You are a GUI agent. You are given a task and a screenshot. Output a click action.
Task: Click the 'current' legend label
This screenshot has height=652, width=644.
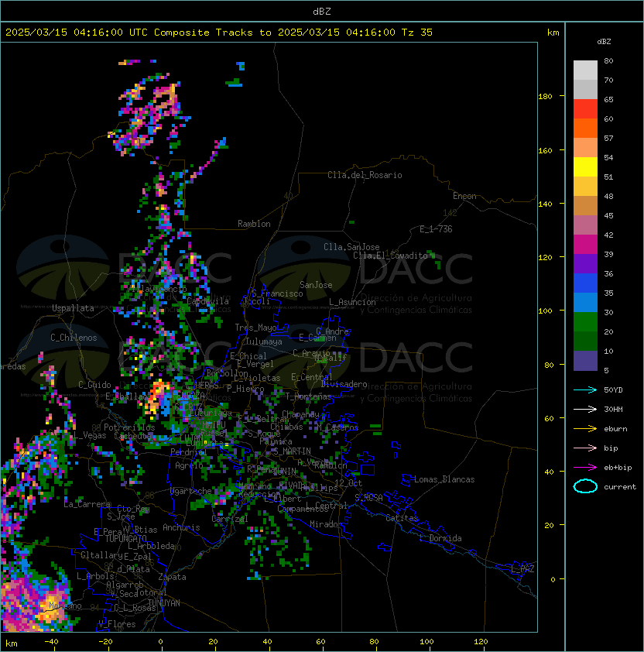620,487
